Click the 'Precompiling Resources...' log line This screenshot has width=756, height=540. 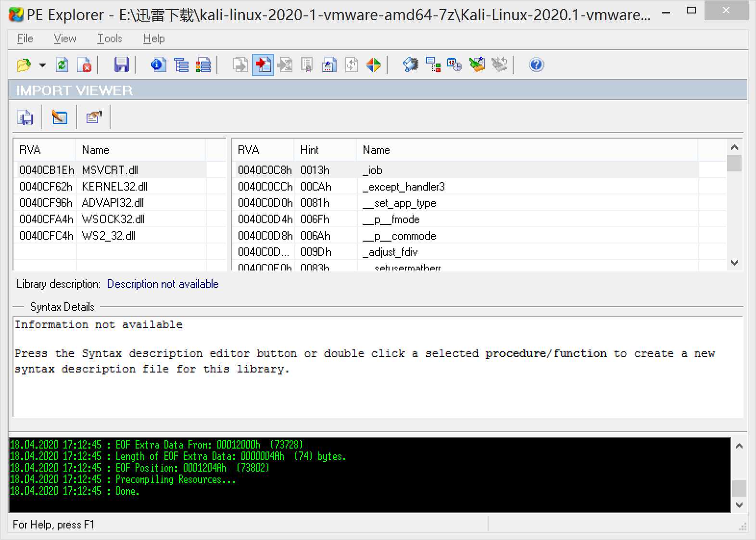tap(123, 479)
